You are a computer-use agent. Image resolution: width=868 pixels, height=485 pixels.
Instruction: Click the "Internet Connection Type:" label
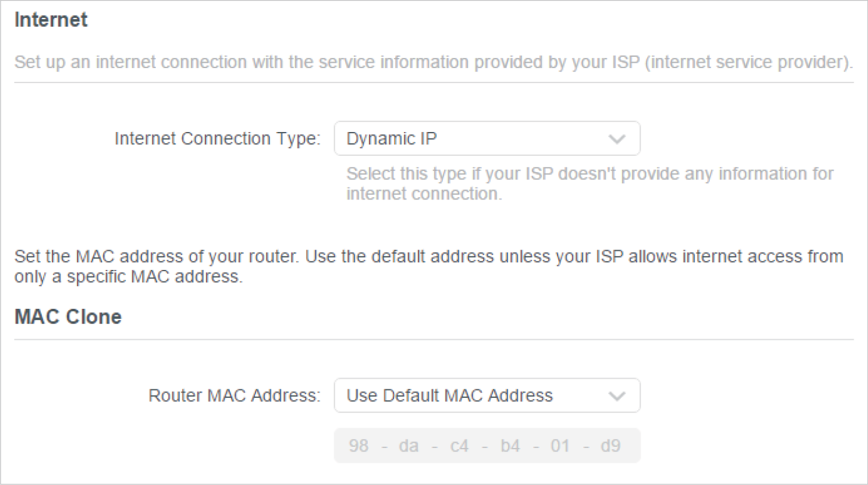point(218,139)
